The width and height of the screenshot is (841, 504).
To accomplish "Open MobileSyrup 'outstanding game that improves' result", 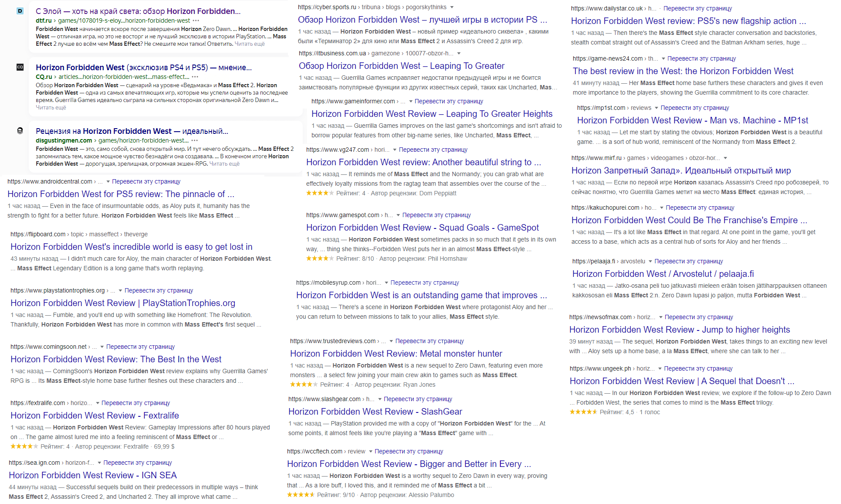I will [x=421, y=295].
